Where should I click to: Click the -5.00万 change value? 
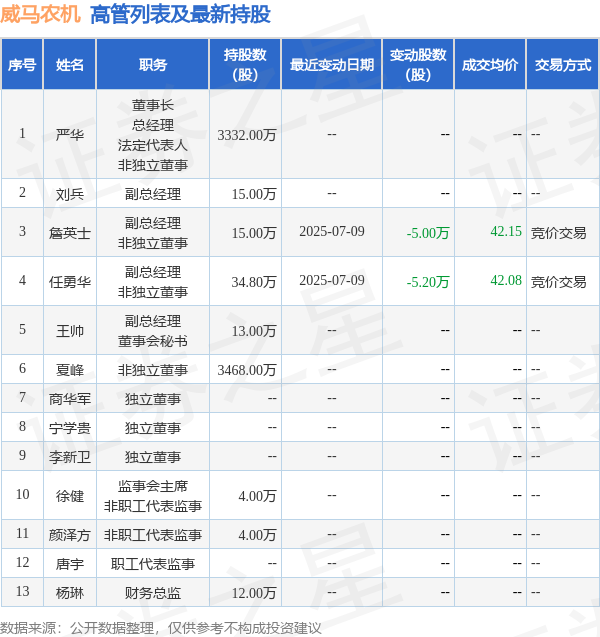[428, 233]
